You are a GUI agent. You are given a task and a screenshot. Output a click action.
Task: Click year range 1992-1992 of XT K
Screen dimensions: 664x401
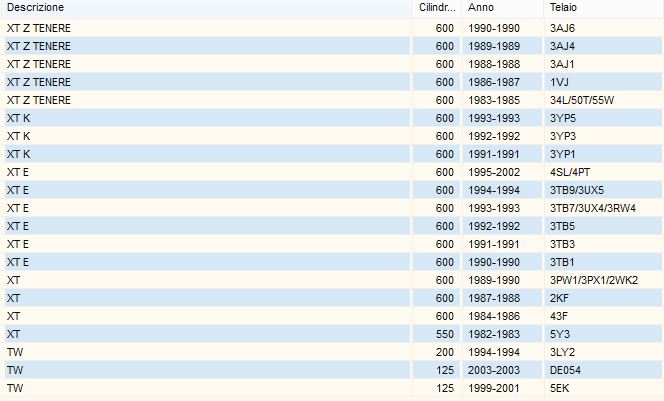494,136
